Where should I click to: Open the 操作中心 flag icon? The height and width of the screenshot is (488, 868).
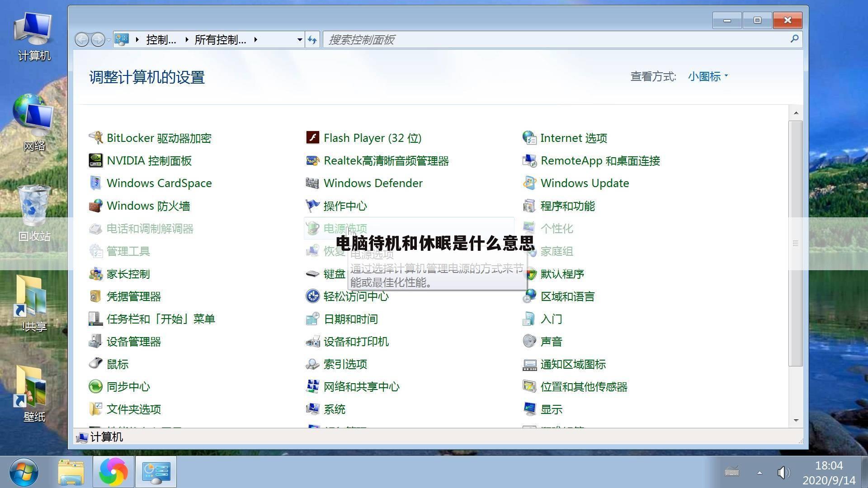(x=312, y=206)
